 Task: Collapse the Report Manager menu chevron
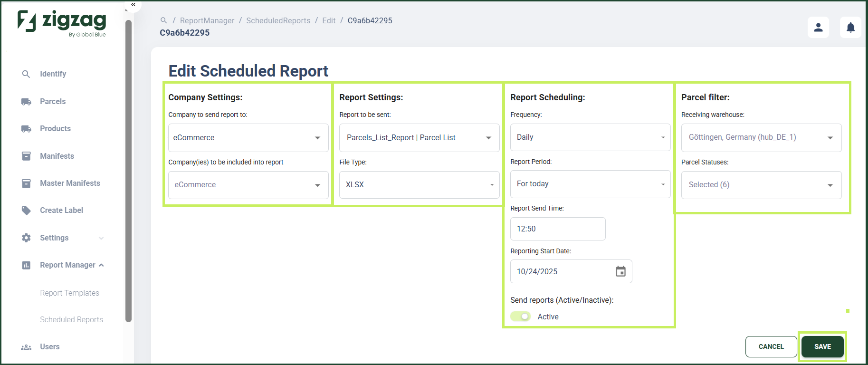point(101,265)
